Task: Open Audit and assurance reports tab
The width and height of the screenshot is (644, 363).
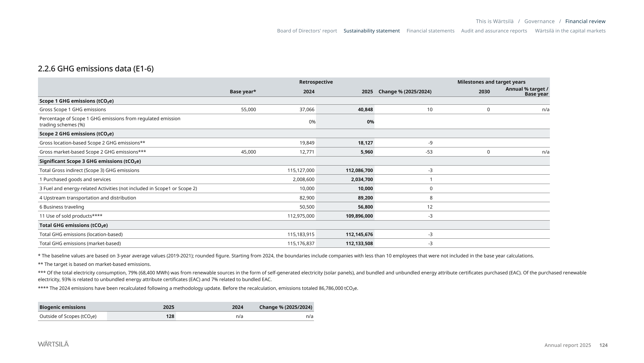Action: point(494,31)
